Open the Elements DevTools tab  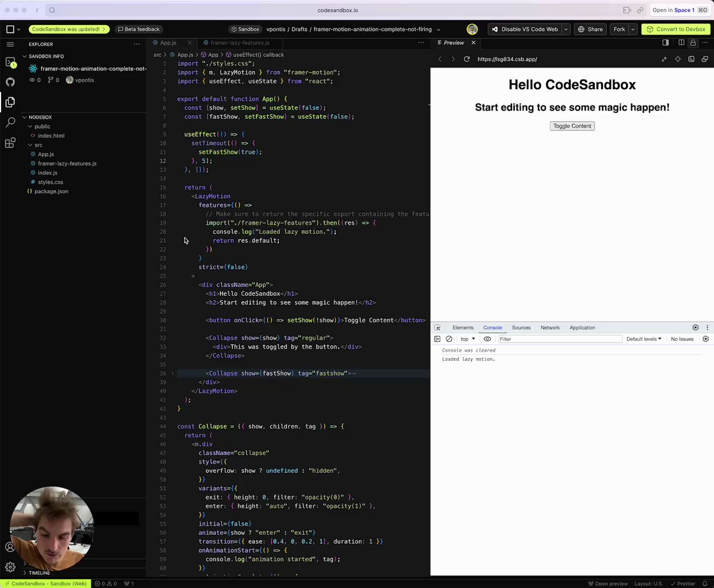463,328
